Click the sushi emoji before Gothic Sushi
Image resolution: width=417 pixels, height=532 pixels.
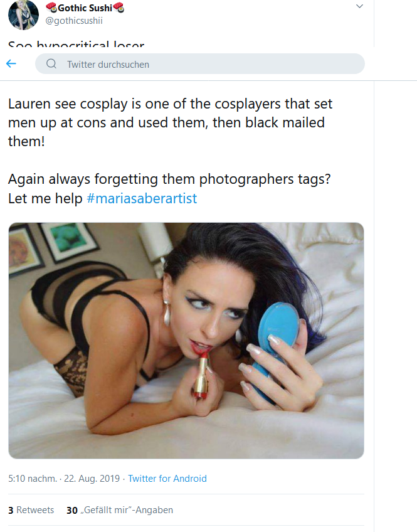click(x=51, y=8)
